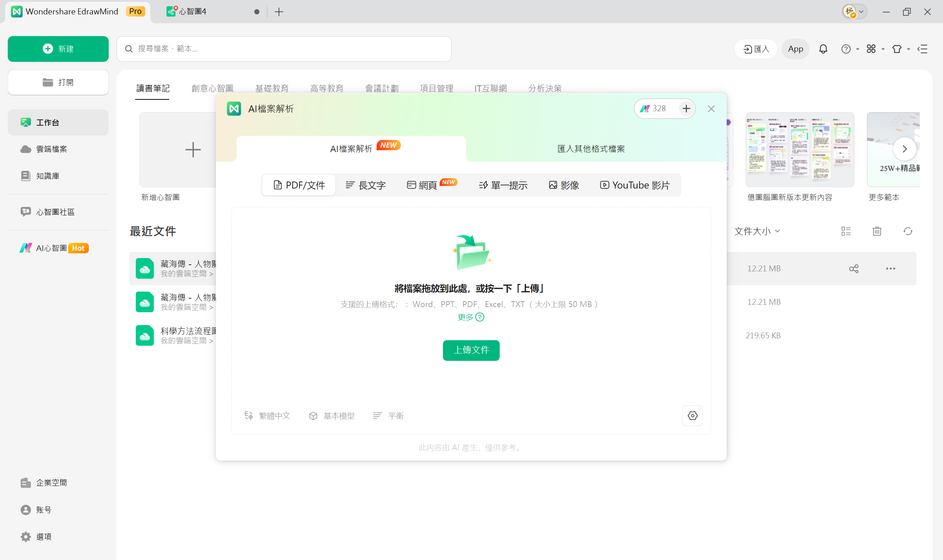The image size is (943, 560).
Task: Open 知識庫 from the sidebar
Action: [x=48, y=176]
